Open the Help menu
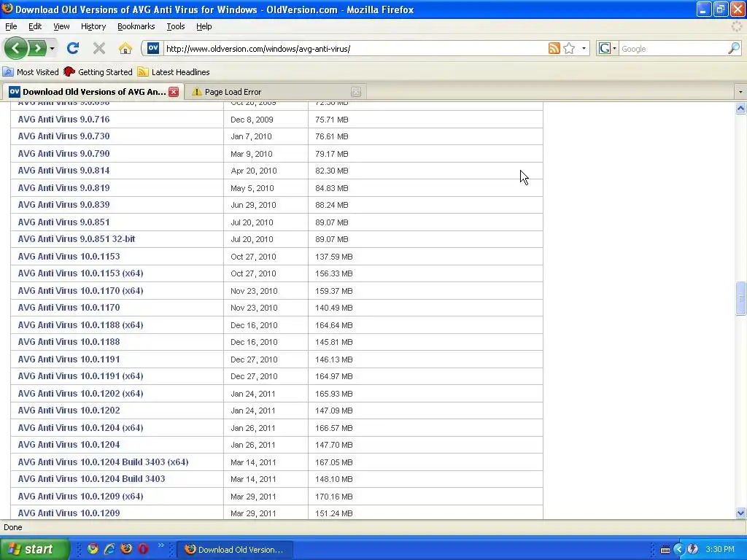This screenshot has height=560, width=747. pyautogui.click(x=204, y=26)
